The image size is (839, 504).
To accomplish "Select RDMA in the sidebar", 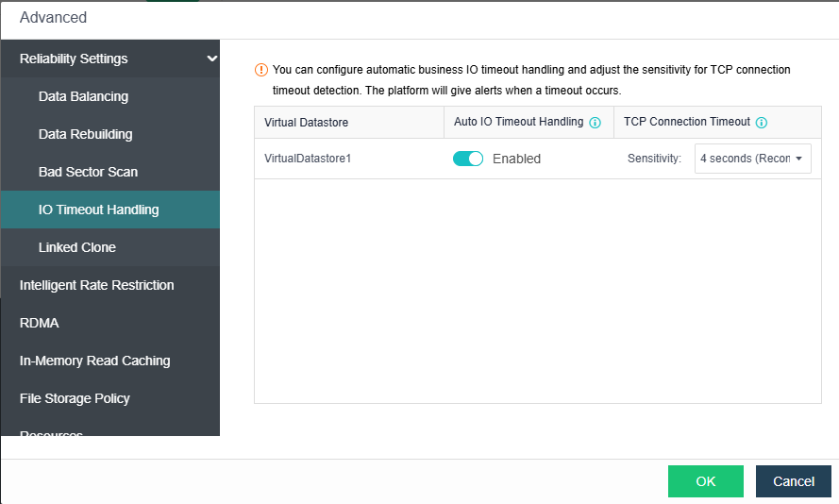I will [40, 323].
